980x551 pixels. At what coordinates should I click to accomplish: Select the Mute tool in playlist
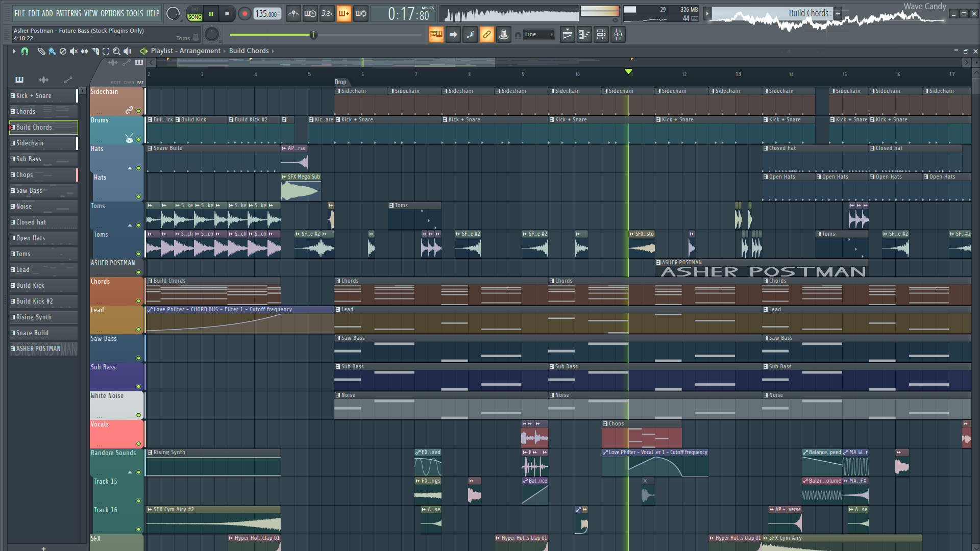73,51
